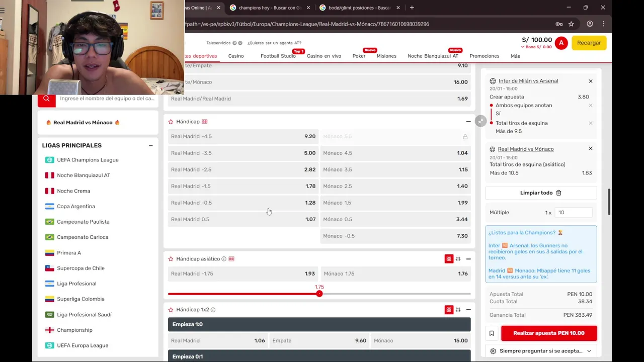
Task: Remove Inter de Milán vs Arsenal bet
Action: pos(591,81)
